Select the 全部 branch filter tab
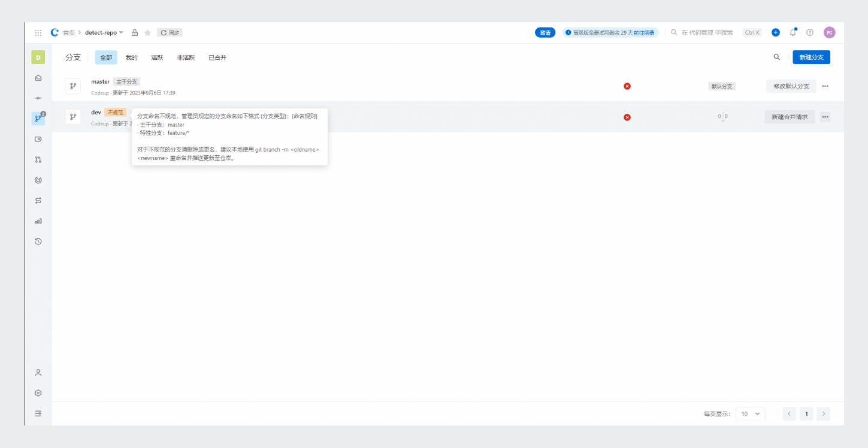 (106, 57)
